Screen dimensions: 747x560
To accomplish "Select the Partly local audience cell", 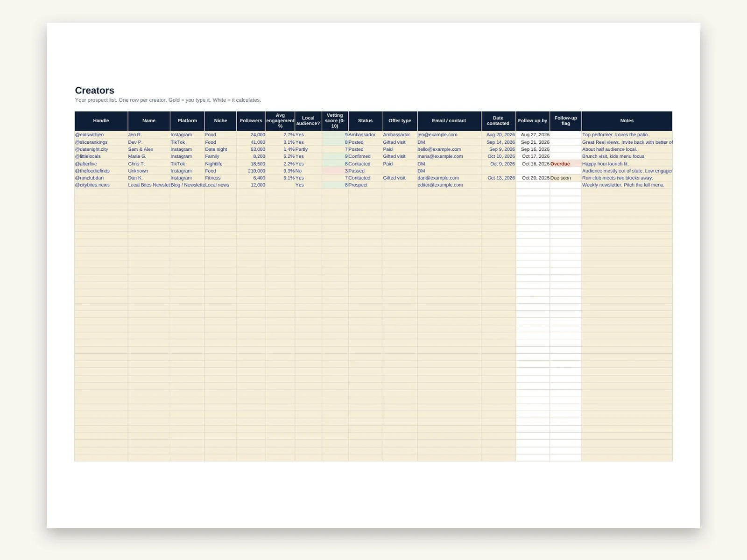I will pyautogui.click(x=308, y=149).
